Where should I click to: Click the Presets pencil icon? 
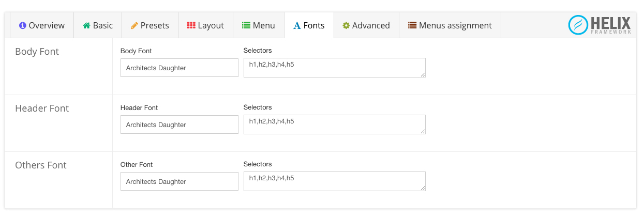coord(134,25)
